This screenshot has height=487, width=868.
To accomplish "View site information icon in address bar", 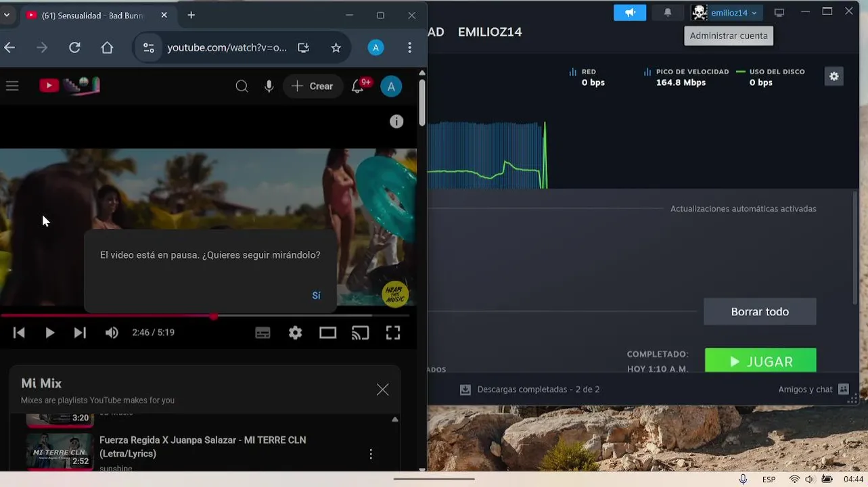I will coord(149,47).
